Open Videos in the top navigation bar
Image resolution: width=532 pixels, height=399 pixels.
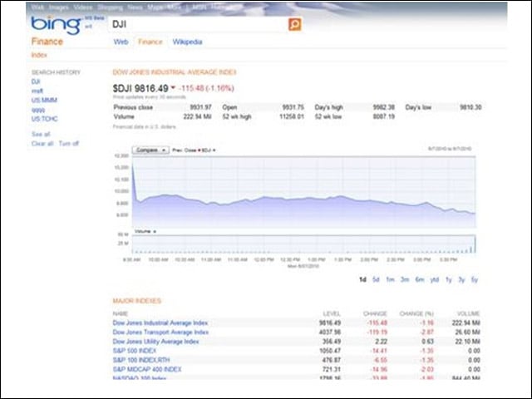click(x=83, y=7)
